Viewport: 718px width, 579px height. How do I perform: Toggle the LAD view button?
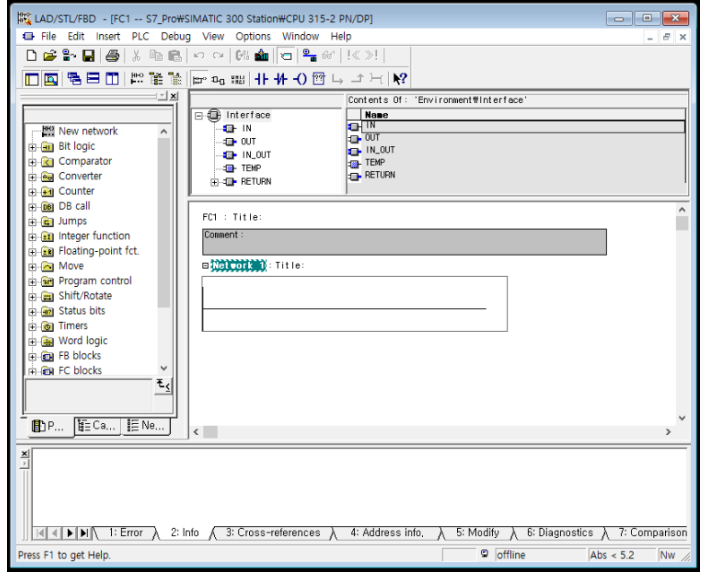199,79
